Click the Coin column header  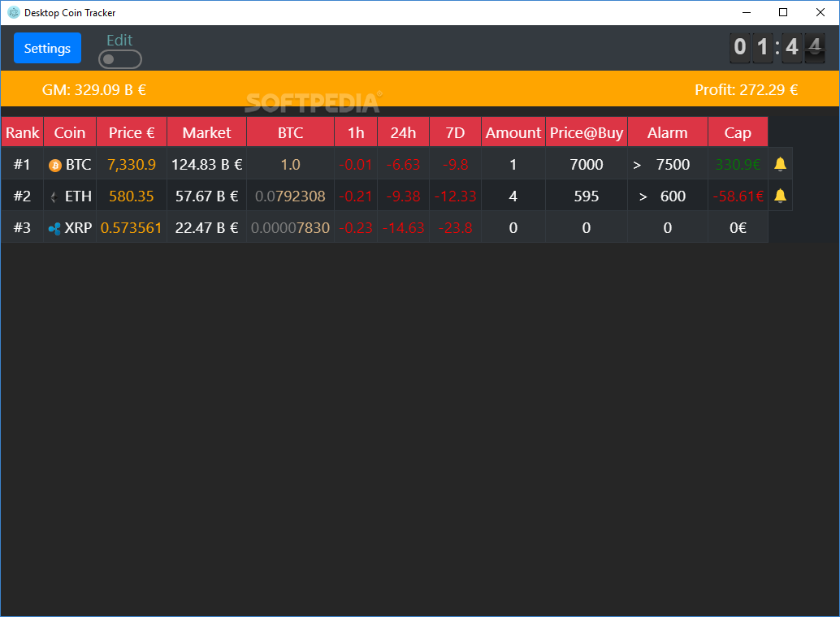(70, 132)
